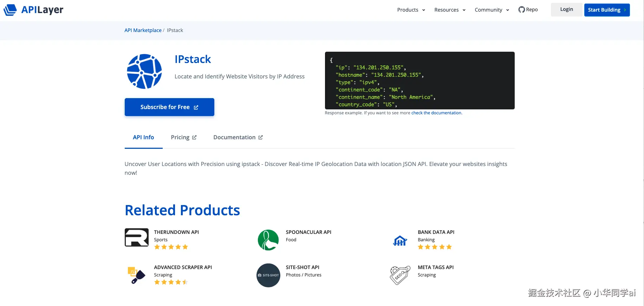Click the IPstack globe logo

pyautogui.click(x=144, y=71)
